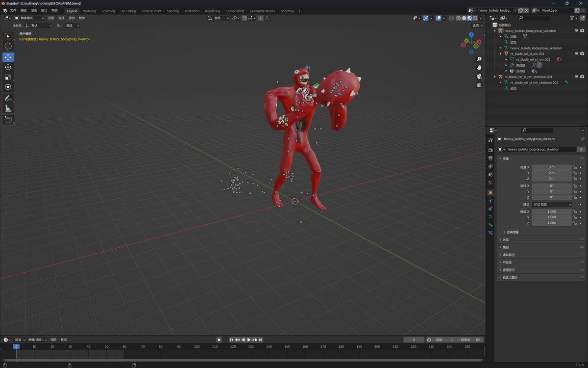
Task: Open the Object Constraints properties tab
Action: click(490, 209)
